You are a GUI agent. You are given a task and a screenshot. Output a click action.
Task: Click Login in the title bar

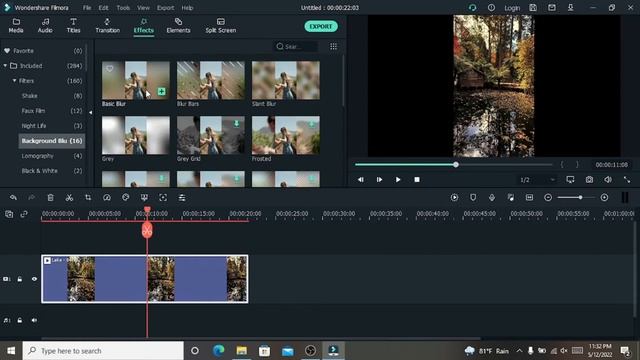point(512,8)
